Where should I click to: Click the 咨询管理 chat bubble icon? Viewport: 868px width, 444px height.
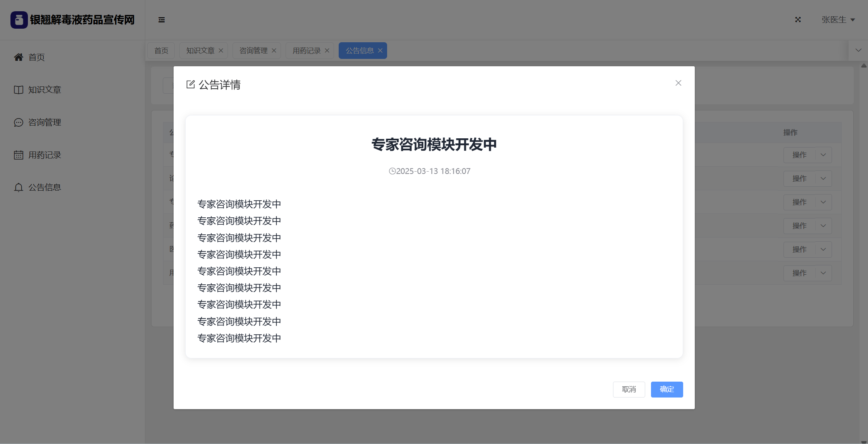point(19,122)
